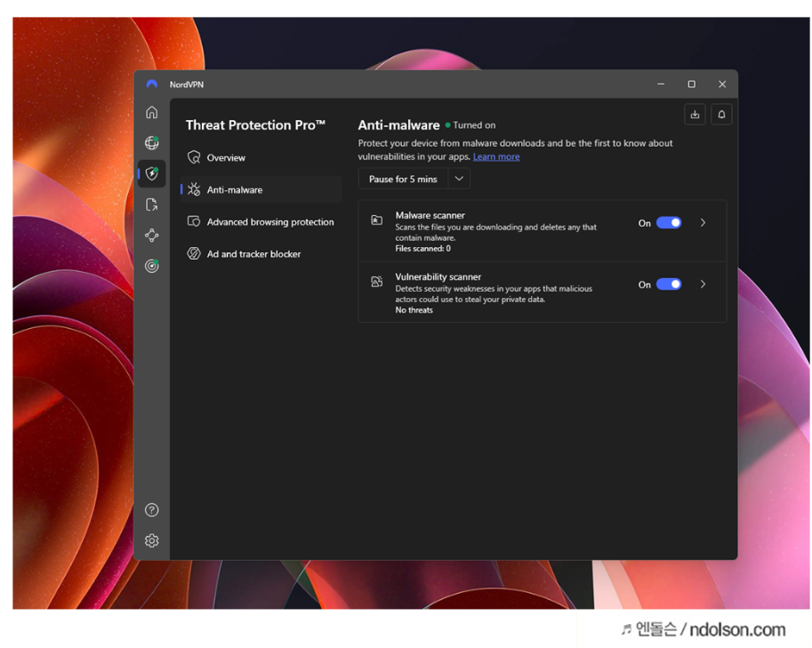Open the Help question mark icon
This screenshot has width=812, height=648.
[x=152, y=510]
